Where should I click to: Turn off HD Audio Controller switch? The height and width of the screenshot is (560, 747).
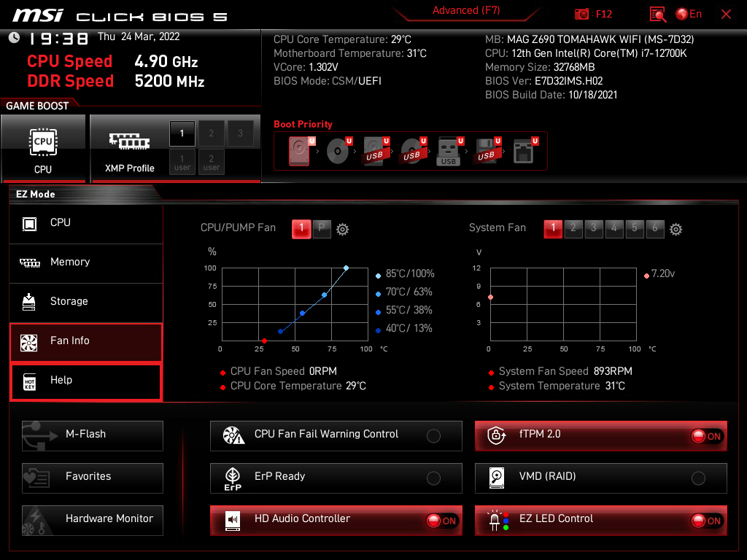(x=441, y=521)
